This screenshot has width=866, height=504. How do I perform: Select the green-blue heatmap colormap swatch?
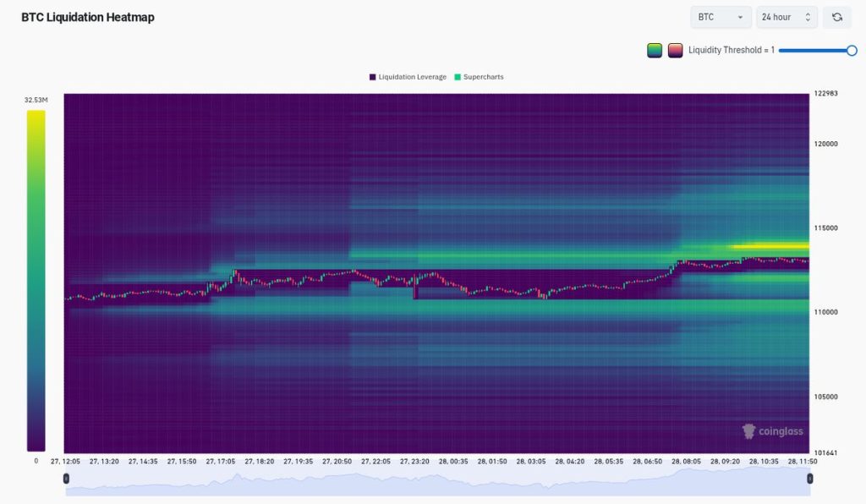pyautogui.click(x=655, y=50)
